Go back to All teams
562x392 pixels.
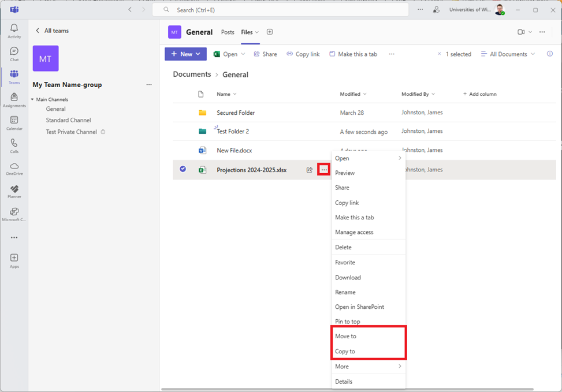[51, 31]
